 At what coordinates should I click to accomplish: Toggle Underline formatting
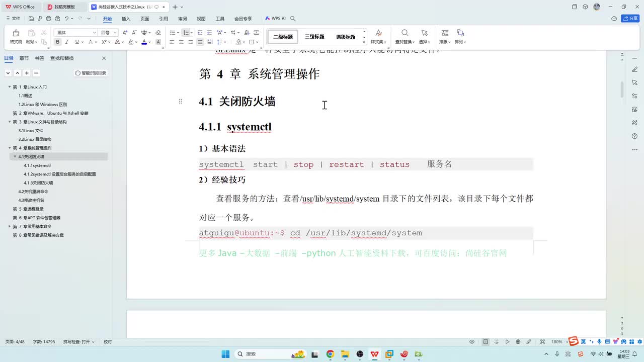pyautogui.click(x=76, y=42)
